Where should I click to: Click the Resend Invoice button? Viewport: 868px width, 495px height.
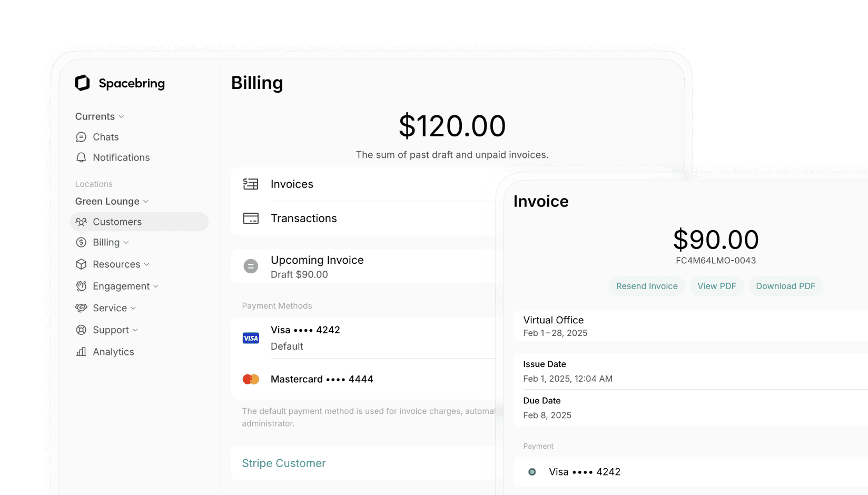(647, 285)
